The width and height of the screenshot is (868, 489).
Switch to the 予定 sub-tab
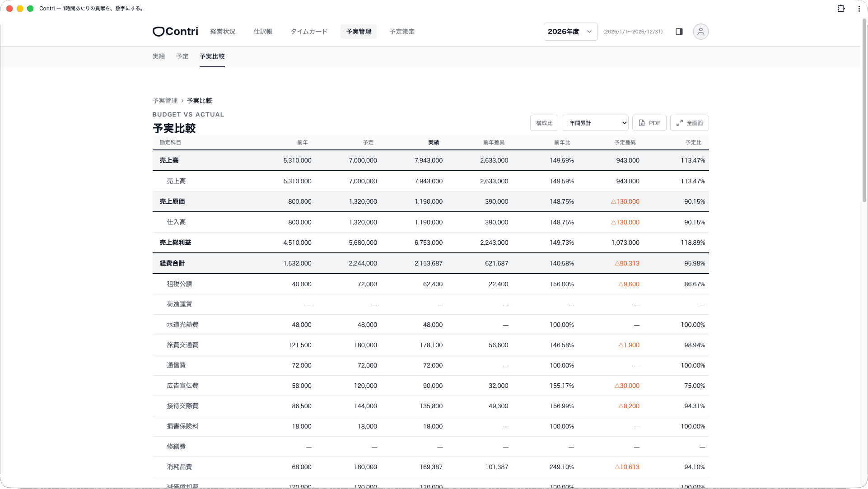pyautogui.click(x=182, y=56)
